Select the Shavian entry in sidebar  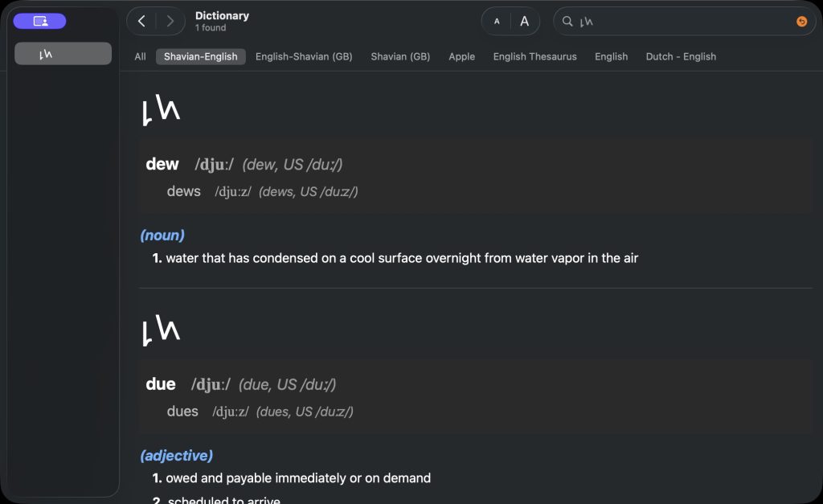pyautogui.click(x=63, y=54)
